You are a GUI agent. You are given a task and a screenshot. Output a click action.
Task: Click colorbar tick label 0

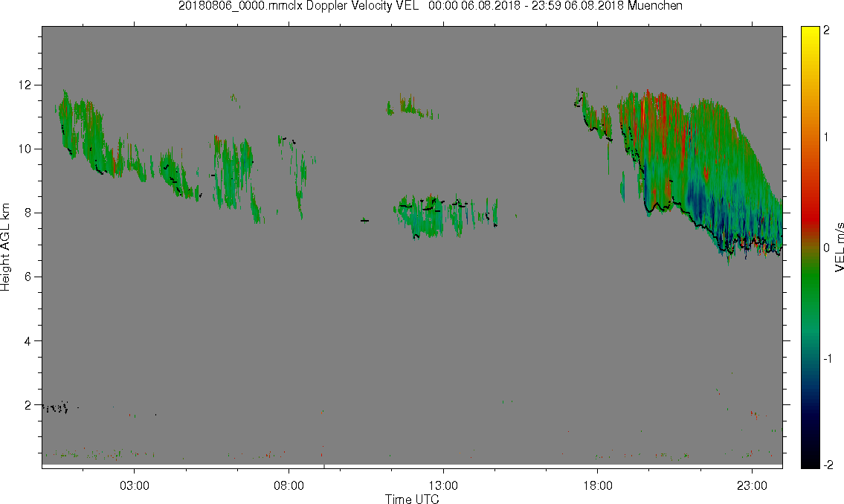(827, 248)
